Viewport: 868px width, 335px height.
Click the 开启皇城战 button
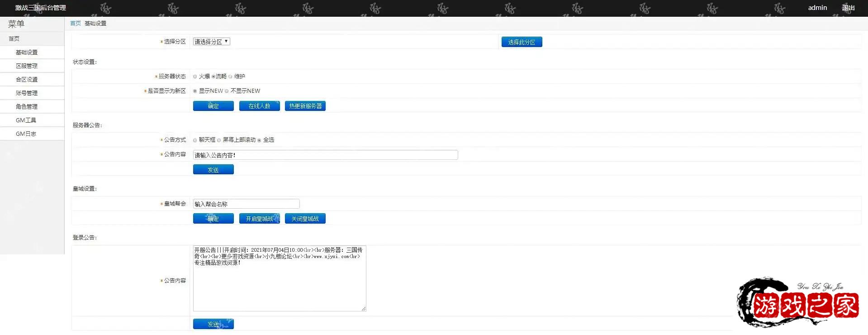pyautogui.click(x=259, y=219)
